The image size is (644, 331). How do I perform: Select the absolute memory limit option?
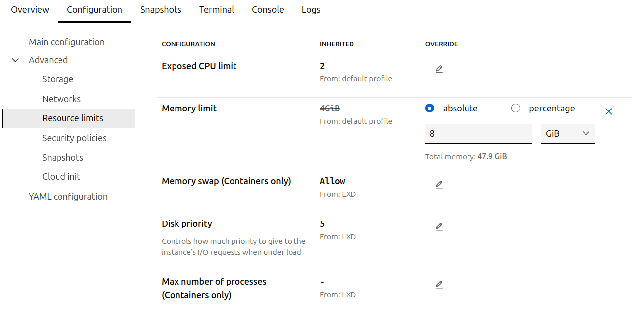(430, 109)
